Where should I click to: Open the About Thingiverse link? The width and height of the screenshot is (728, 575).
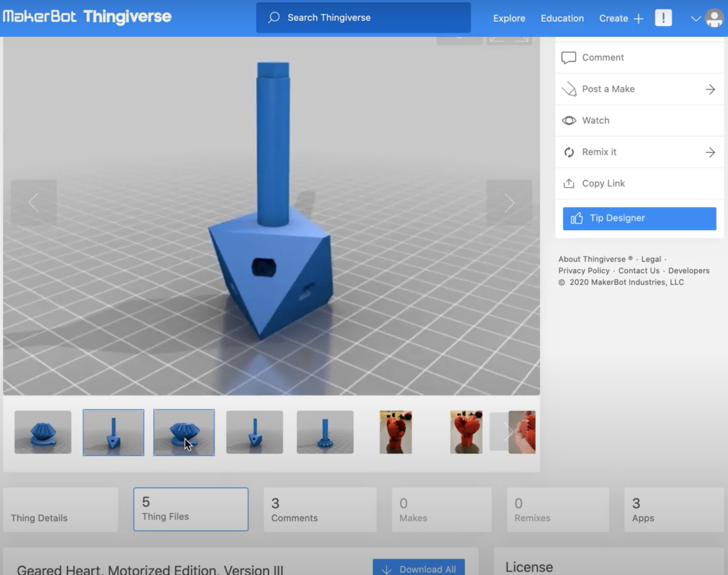pos(595,259)
